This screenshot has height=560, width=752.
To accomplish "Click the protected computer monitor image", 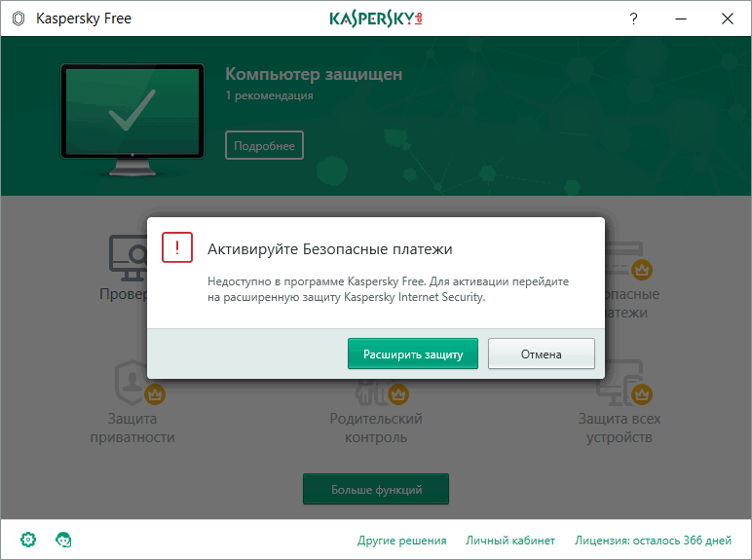I will [132, 120].
